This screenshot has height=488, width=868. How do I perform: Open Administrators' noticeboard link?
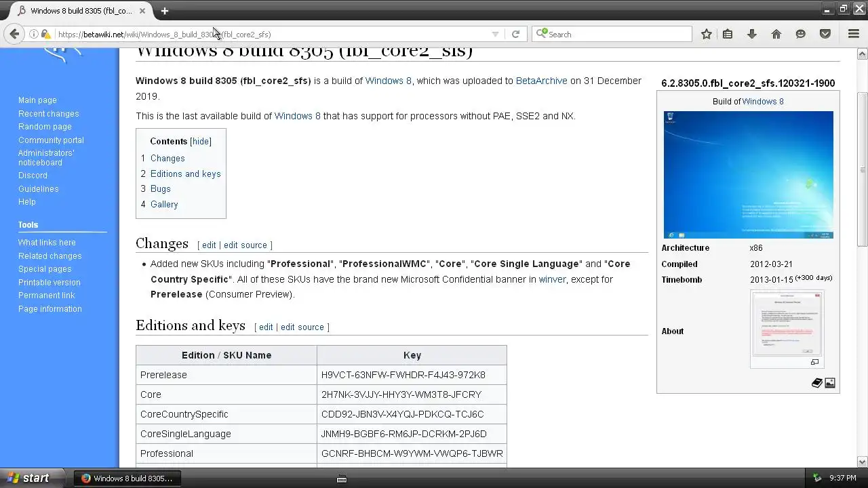click(46, 158)
